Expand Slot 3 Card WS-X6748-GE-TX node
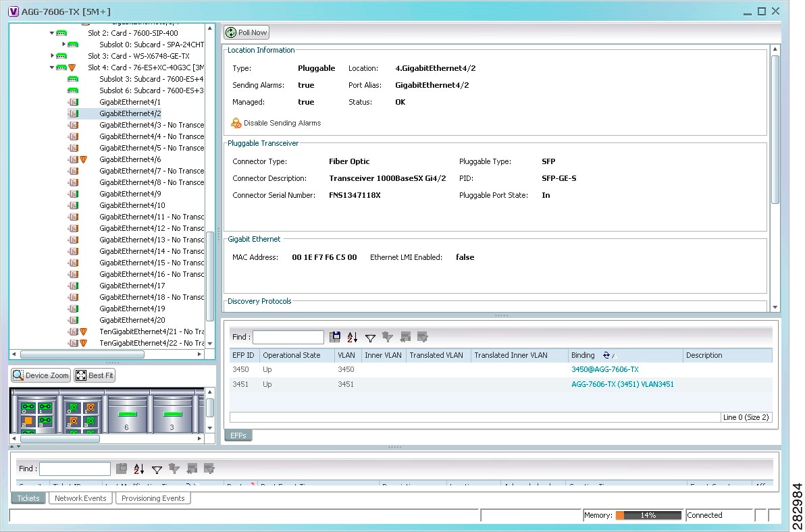The height and width of the screenshot is (532, 805). click(52, 56)
